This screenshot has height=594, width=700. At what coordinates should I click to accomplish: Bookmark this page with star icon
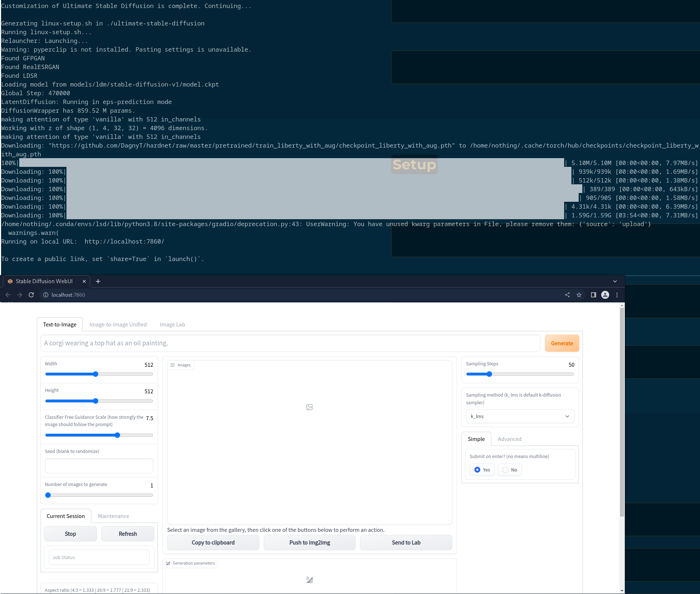(x=579, y=295)
